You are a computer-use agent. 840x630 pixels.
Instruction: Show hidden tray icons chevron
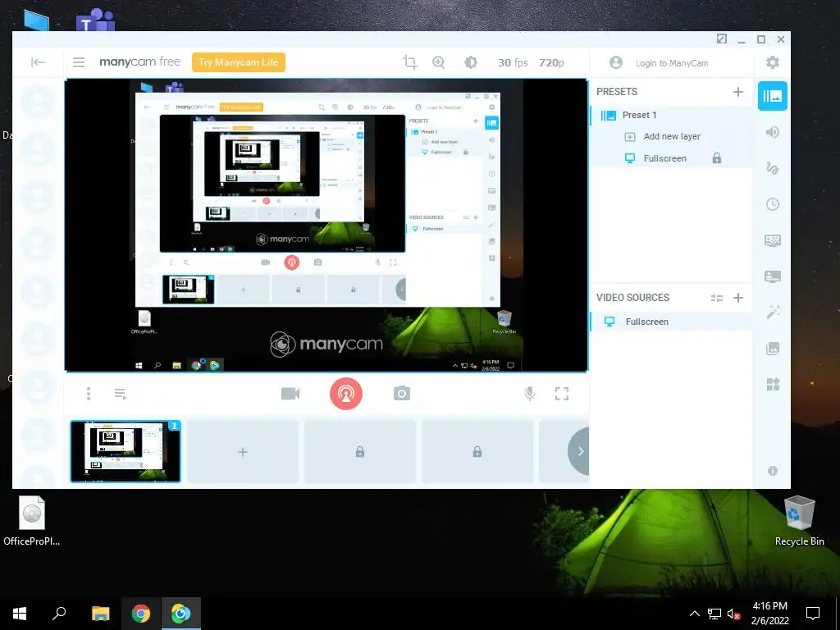[694, 614]
